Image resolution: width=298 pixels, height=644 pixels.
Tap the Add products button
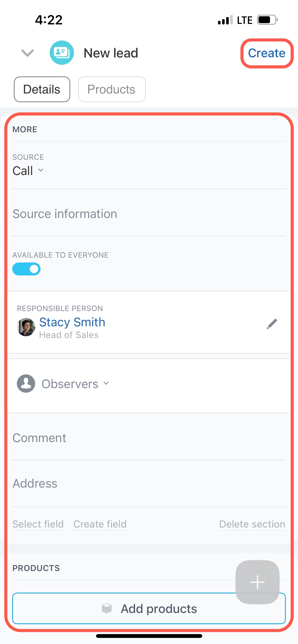(x=149, y=608)
